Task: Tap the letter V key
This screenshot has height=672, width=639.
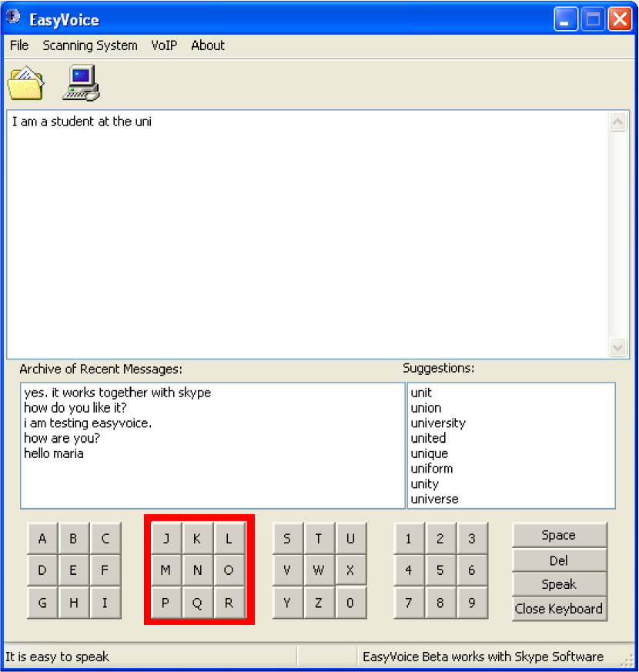Action: point(288,570)
